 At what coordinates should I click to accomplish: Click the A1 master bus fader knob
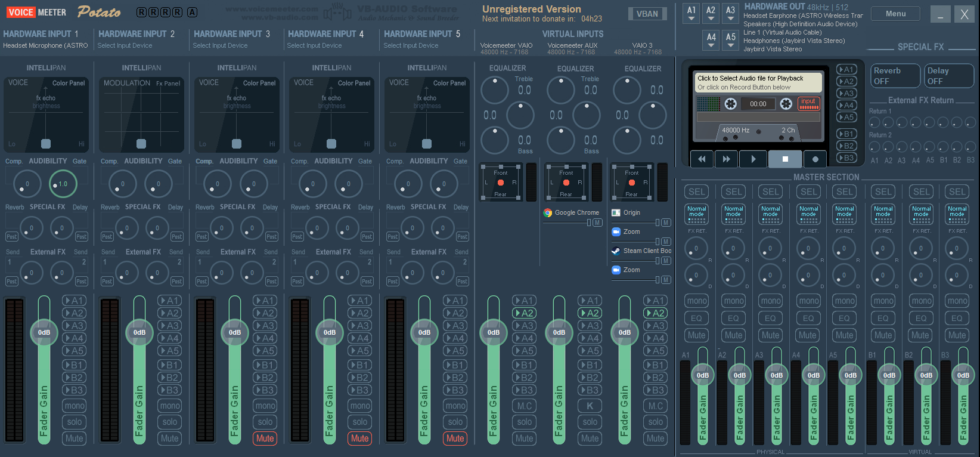703,375
